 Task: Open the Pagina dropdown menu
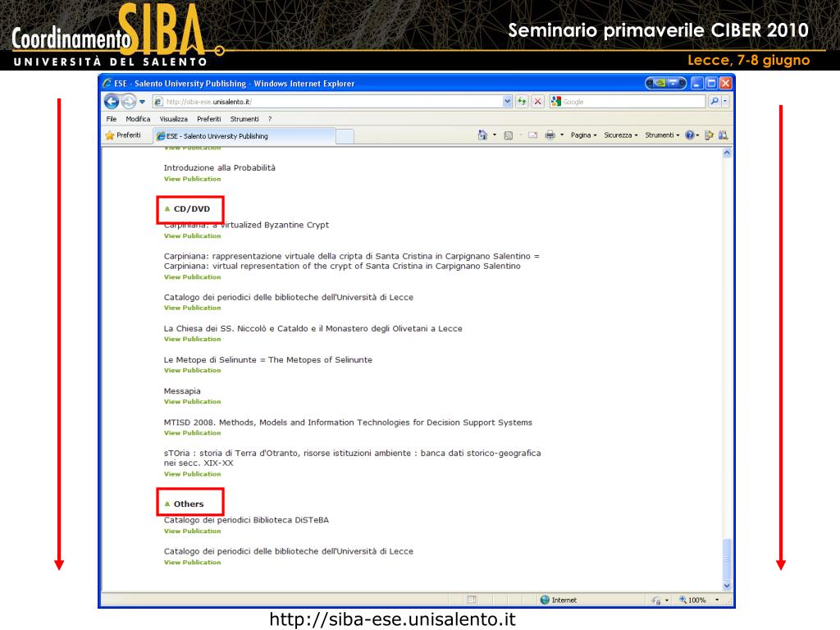(583, 135)
